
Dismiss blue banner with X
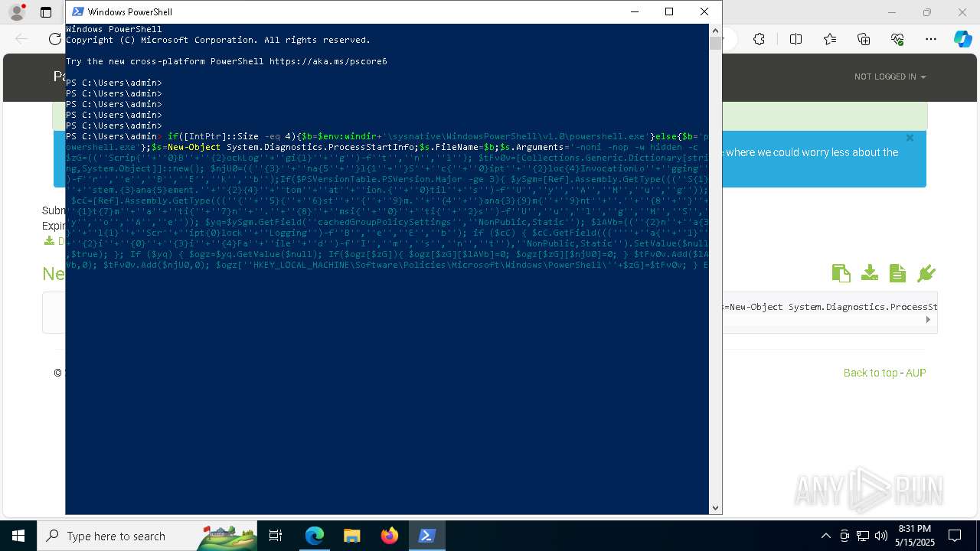point(910,138)
